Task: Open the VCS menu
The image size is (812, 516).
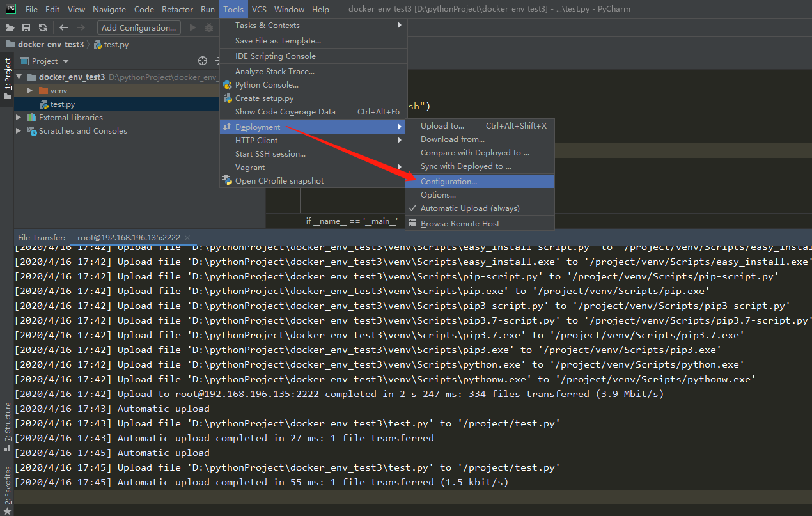Action: (x=259, y=9)
